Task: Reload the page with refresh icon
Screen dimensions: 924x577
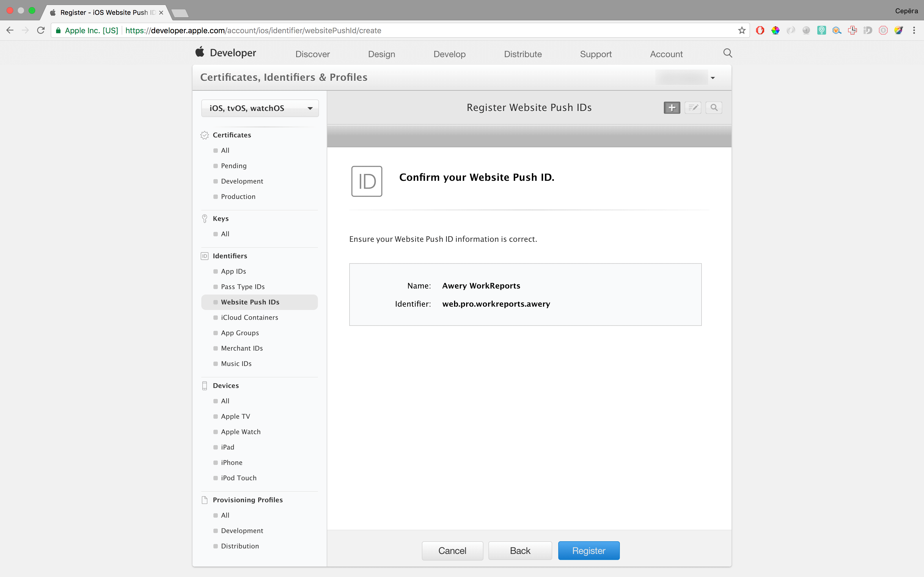Action: pos(41,30)
